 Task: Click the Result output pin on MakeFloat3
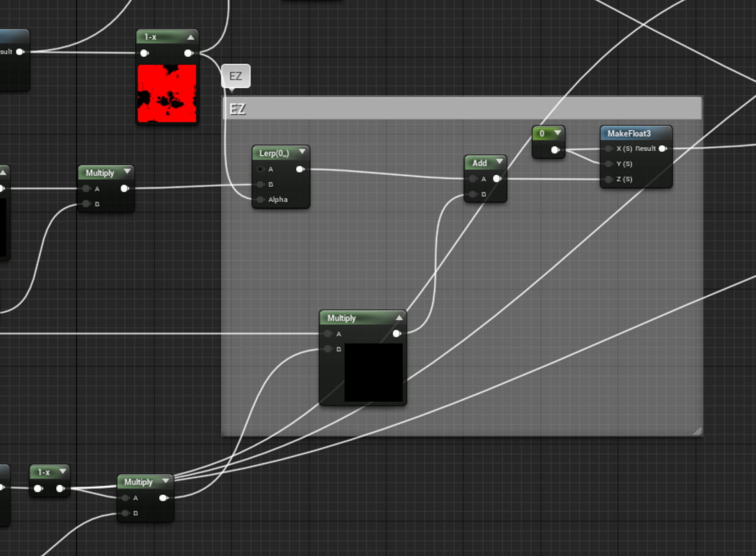[x=662, y=149]
